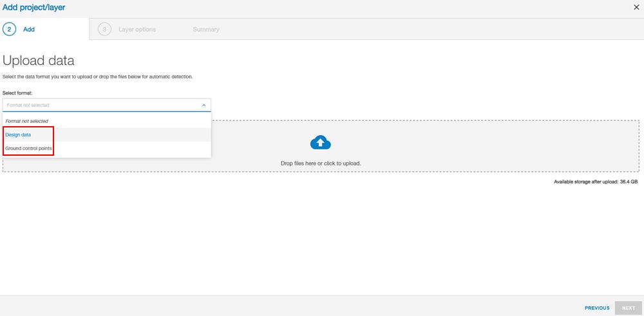Screen dimensions: 644x316
Task: Close the Add project/layer dialog
Action: [x=636, y=8]
